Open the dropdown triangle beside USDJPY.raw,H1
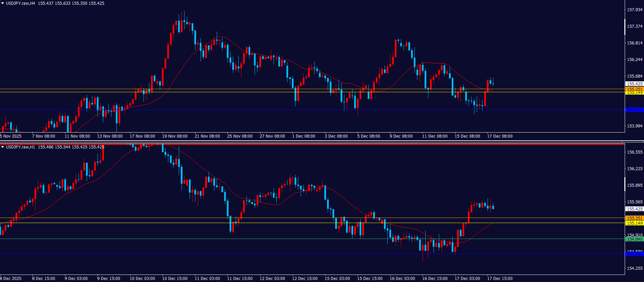 point(3,147)
